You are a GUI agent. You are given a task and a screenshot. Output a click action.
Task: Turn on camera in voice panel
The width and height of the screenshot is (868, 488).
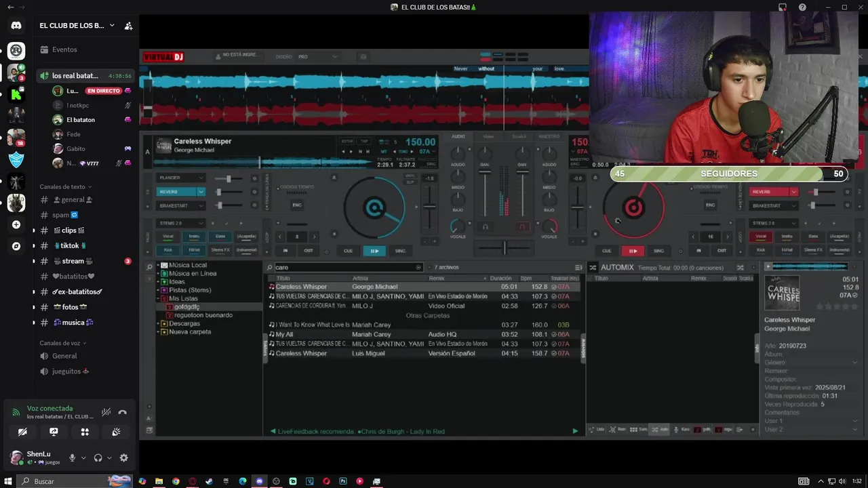pos(22,432)
